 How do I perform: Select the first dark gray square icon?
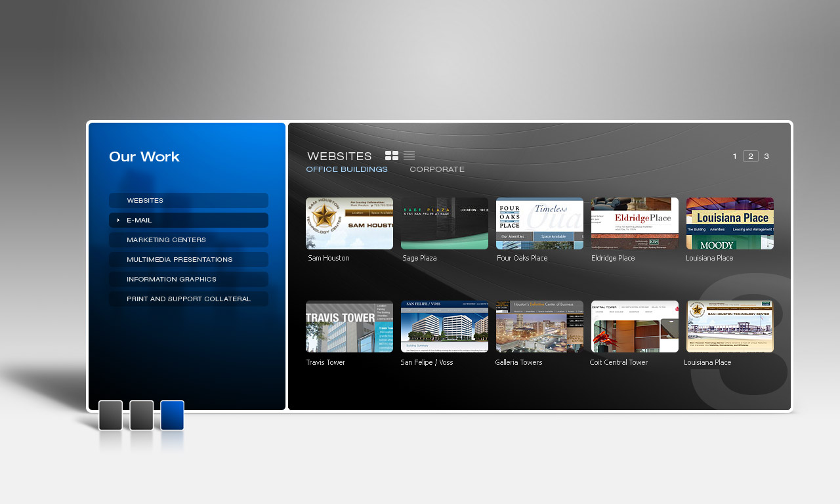[x=110, y=415]
